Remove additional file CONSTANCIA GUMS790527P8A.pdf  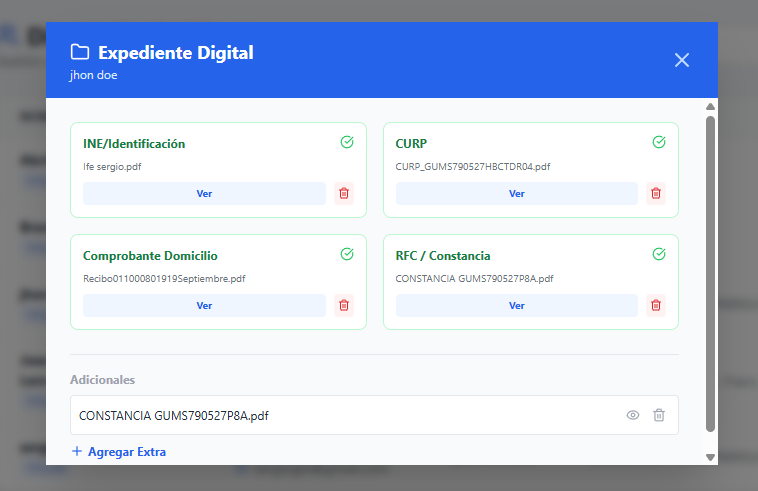point(659,415)
